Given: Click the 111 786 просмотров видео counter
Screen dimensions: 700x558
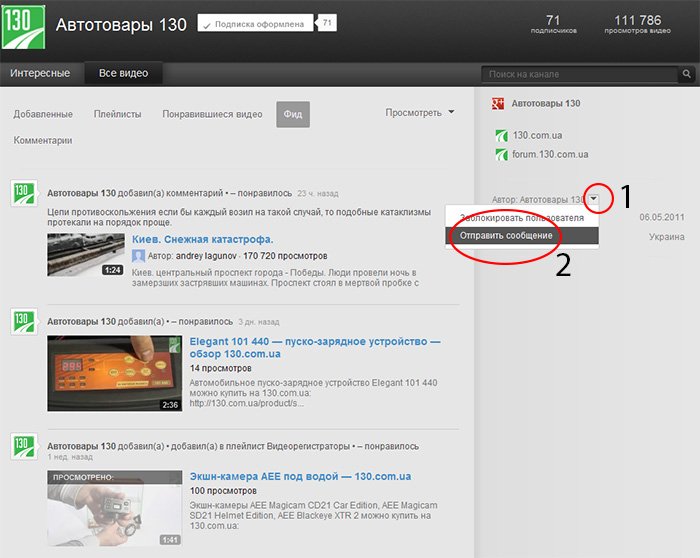Looking at the screenshot, I should [x=638, y=24].
